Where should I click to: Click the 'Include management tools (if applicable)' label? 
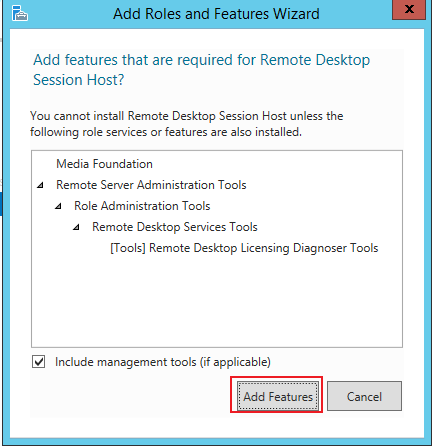163,362
